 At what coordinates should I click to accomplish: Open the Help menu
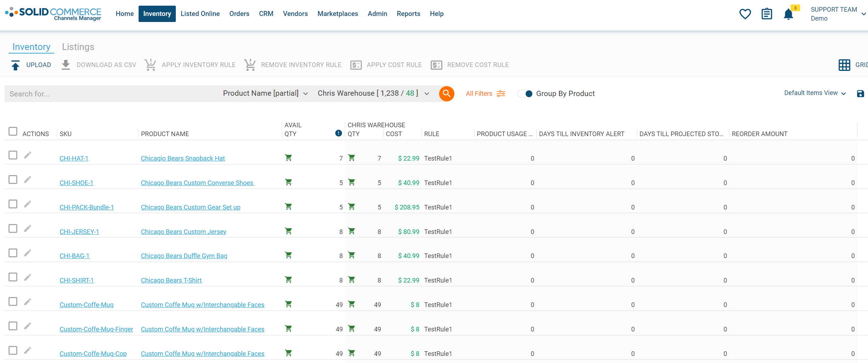click(x=437, y=14)
